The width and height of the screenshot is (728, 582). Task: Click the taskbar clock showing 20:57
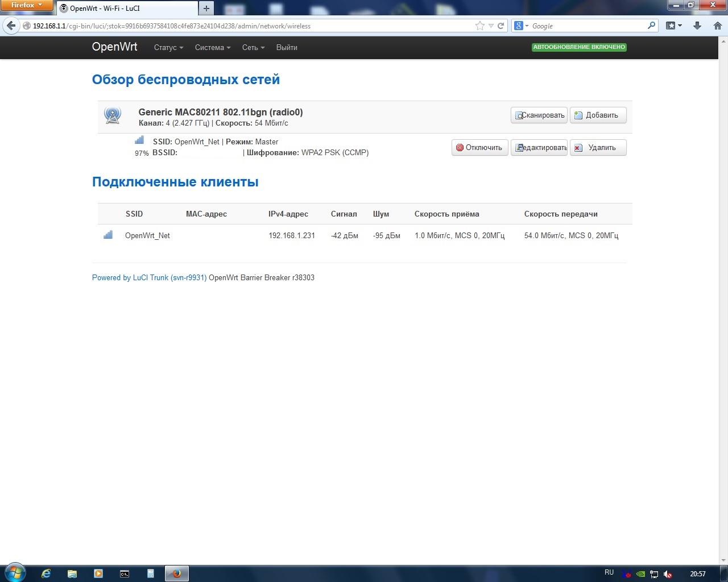point(698,574)
